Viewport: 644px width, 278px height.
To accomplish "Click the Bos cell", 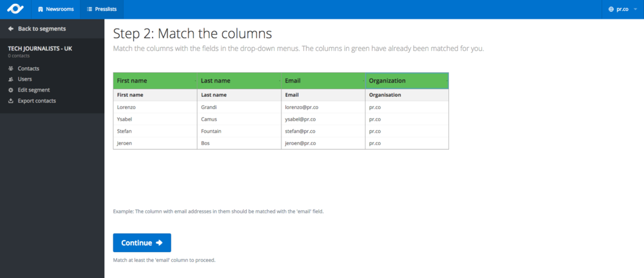I will [239, 143].
